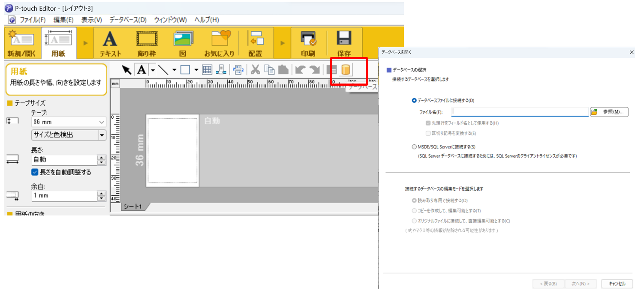Screen dimensions: 644x293
Task: Expand the rectangle shape dropdown arrow
Action: [196, 70]
